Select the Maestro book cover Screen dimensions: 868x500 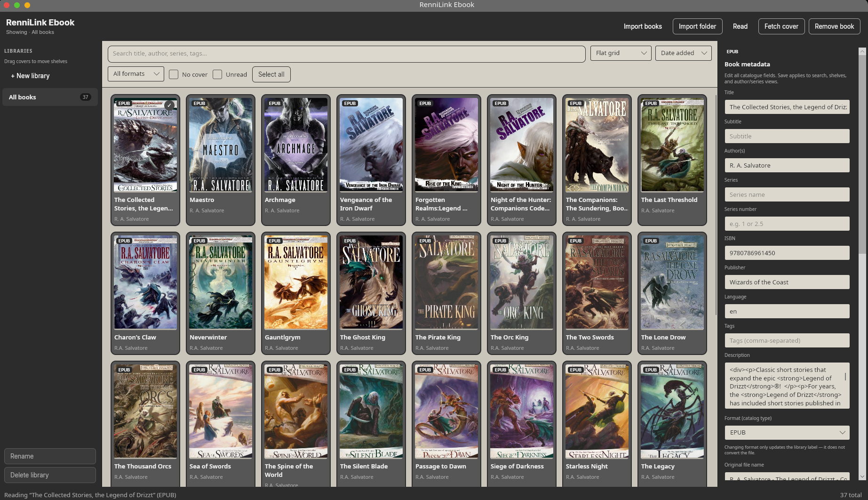tap(221, 145)
